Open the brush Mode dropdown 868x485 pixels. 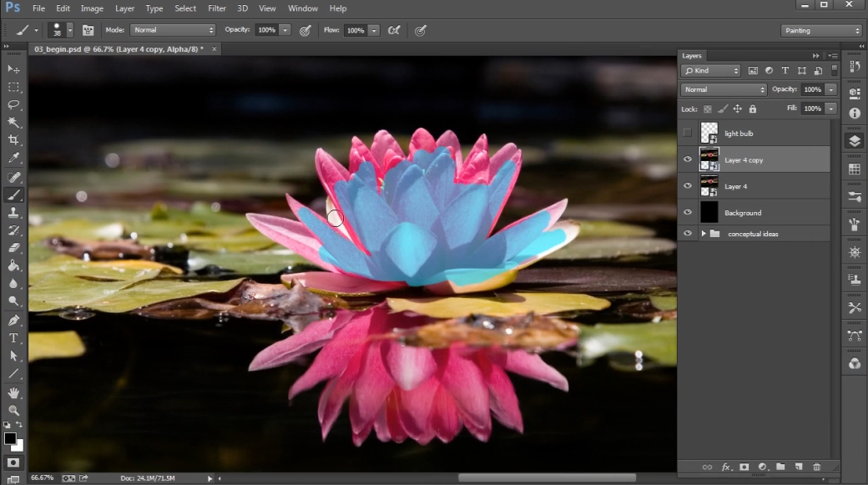tap(173, 30)
